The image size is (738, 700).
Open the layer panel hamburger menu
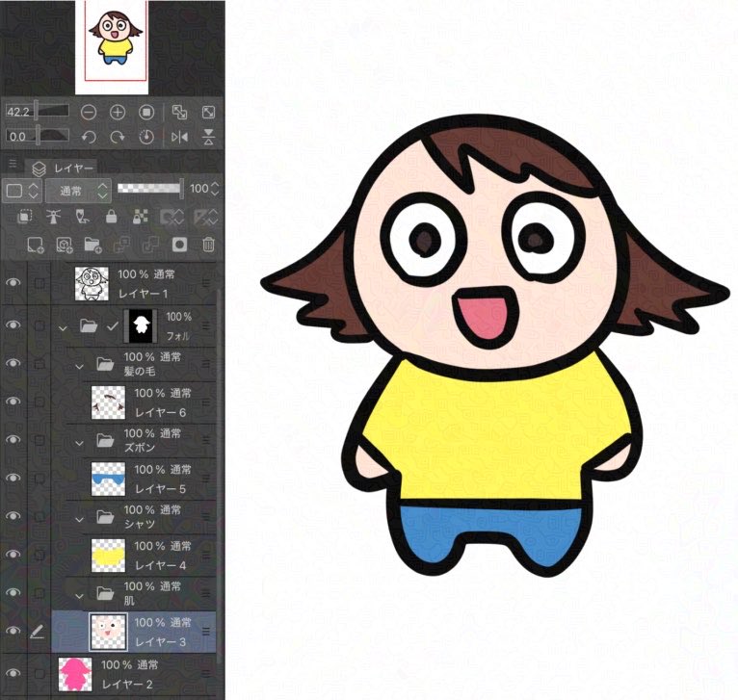13,164
